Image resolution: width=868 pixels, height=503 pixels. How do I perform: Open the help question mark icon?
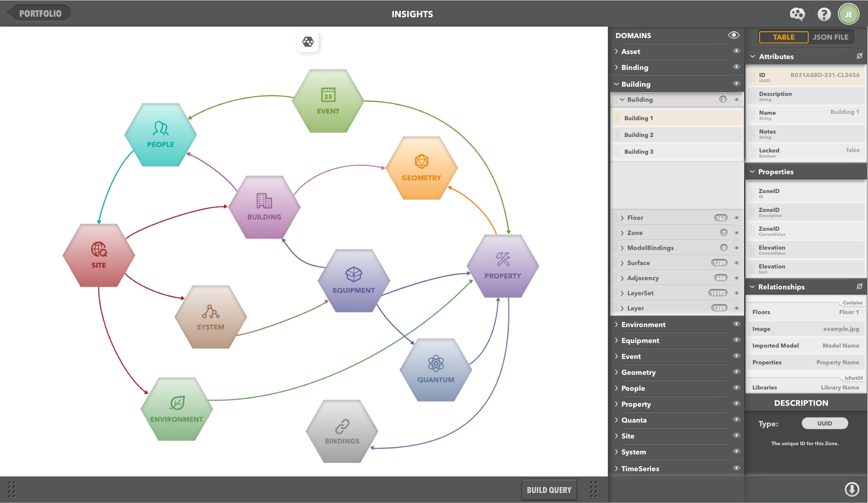pos(824,14)
